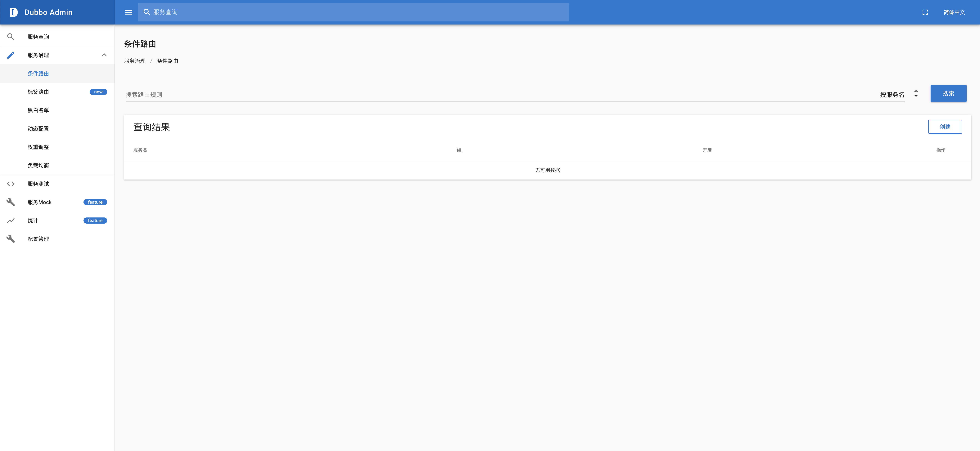980x451 pixels.
Task: Click the 创建 button
Action: tap(945, 127)
